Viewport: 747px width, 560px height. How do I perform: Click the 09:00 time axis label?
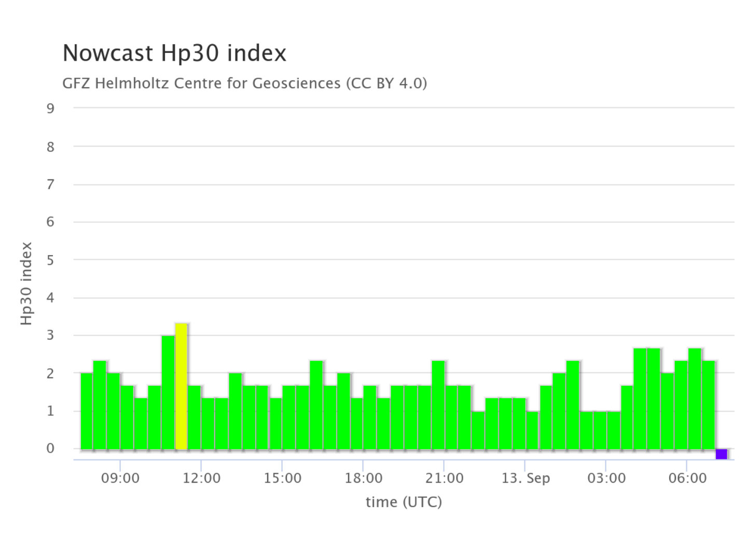[x=120, y=478]
